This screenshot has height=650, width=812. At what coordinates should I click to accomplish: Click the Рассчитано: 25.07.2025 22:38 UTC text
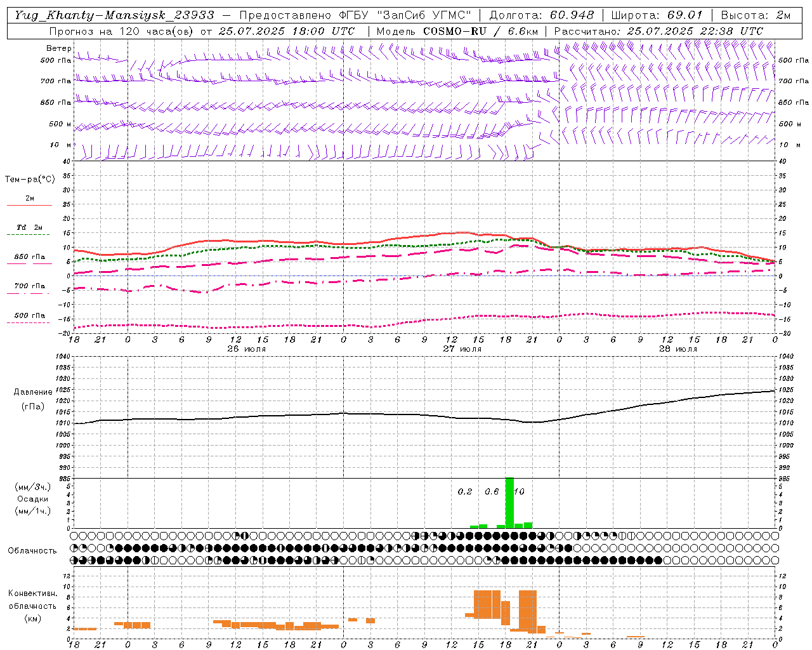coord(658,31)
